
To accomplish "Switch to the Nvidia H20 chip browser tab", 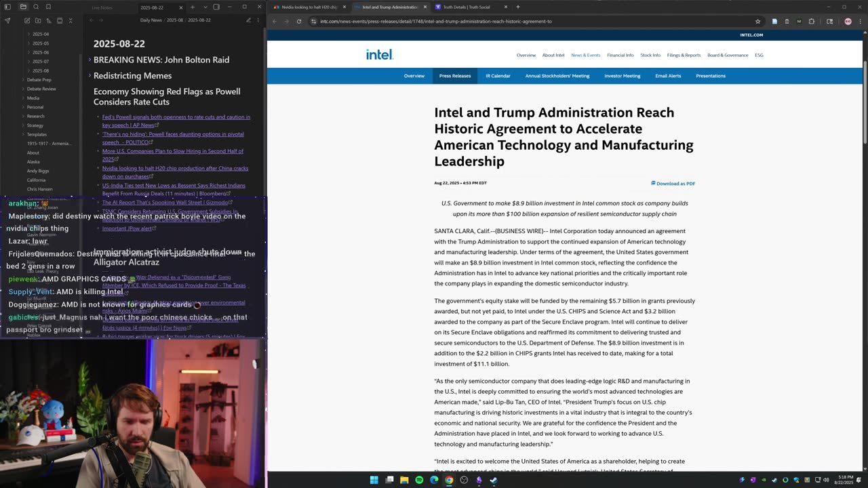I will pos(309,7).
